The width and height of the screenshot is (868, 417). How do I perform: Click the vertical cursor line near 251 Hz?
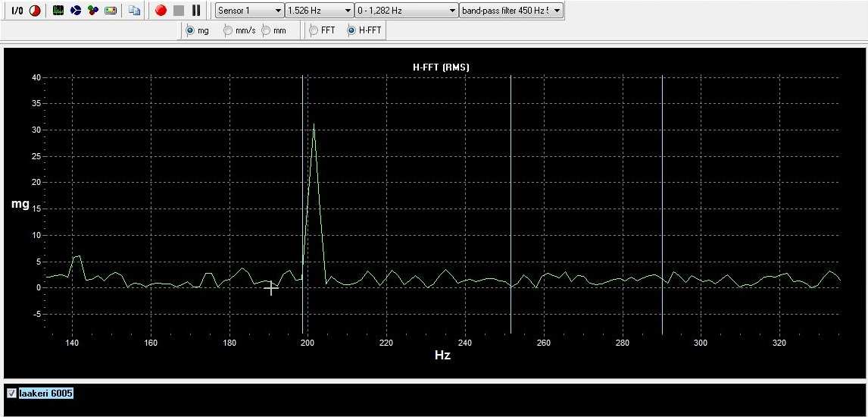coord(510,203)
